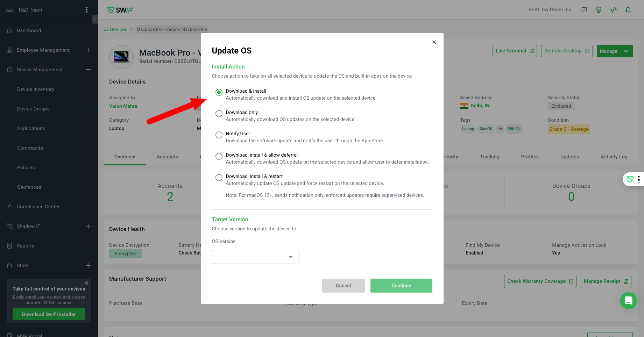The width and height of the screenshot is (644, 337).
Task: Open Reports in the sidebar
Action: [x=26, y=246]
